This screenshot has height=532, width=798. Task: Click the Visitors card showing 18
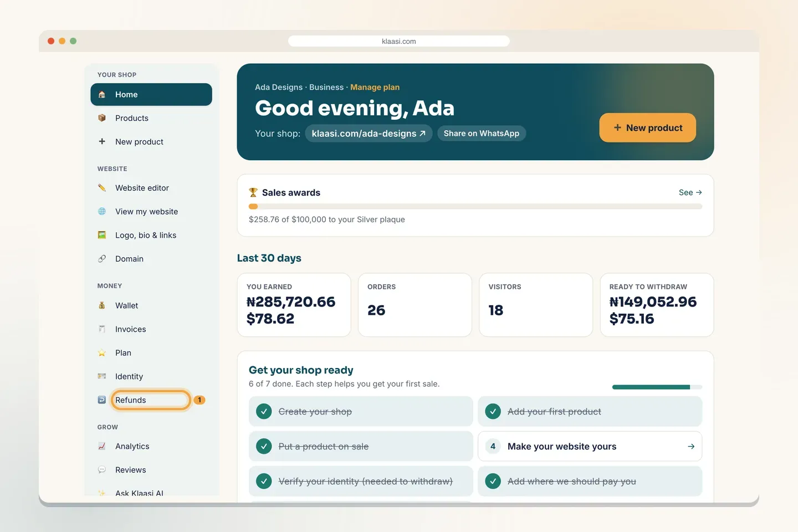(536, 305)
